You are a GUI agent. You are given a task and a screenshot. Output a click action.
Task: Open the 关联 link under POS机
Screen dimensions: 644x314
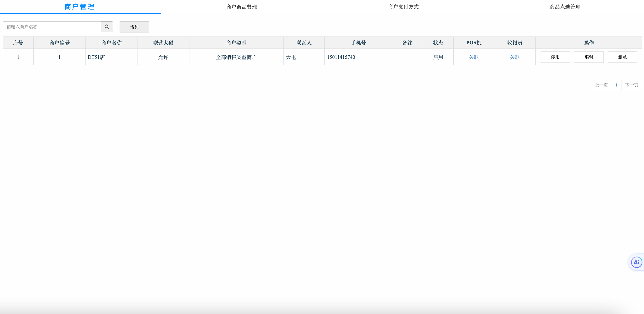(473, 57)
